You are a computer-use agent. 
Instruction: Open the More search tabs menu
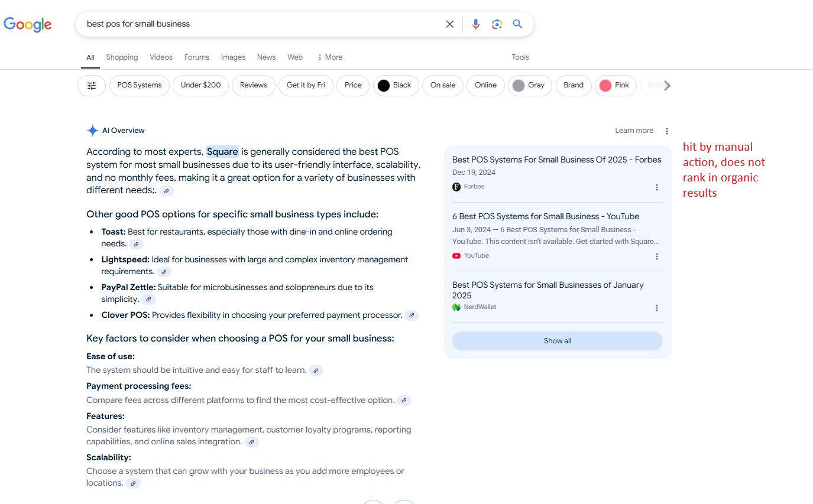[x=329, y=57]
